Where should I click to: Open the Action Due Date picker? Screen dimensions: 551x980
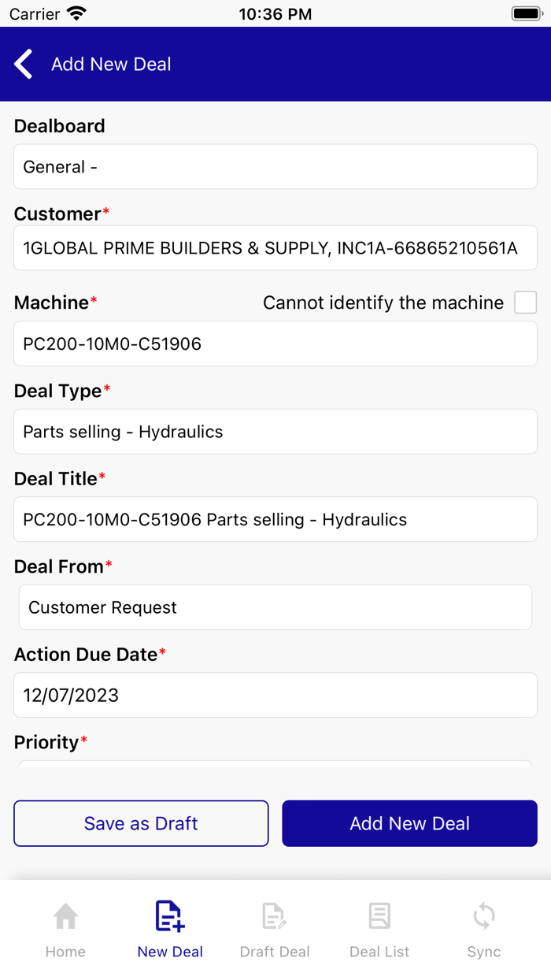pos(275,695)
